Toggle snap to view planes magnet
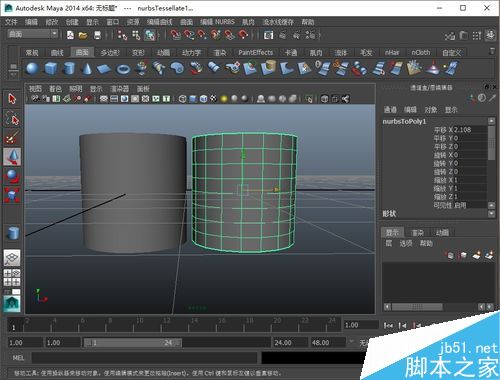The height and width of the screenshot is (380, 500). 230,35
